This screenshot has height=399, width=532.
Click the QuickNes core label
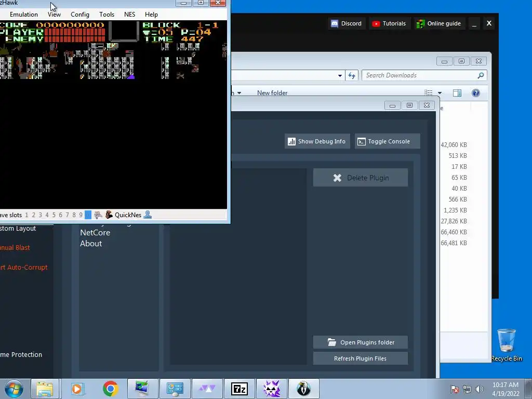[128, 215]
